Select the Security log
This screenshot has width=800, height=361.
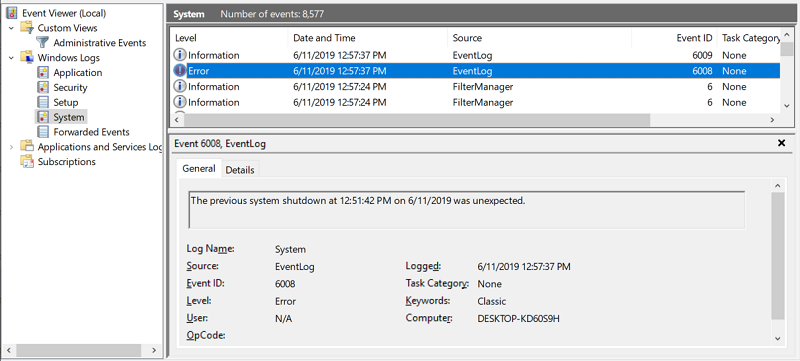point(70,87)
